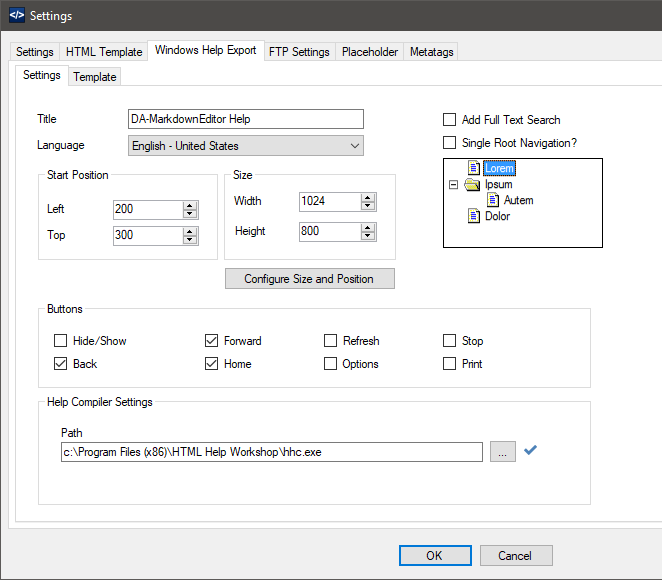Open the Language dropdown
The width and height of the screenshot is (662, 580).
[x=246, y=146]
